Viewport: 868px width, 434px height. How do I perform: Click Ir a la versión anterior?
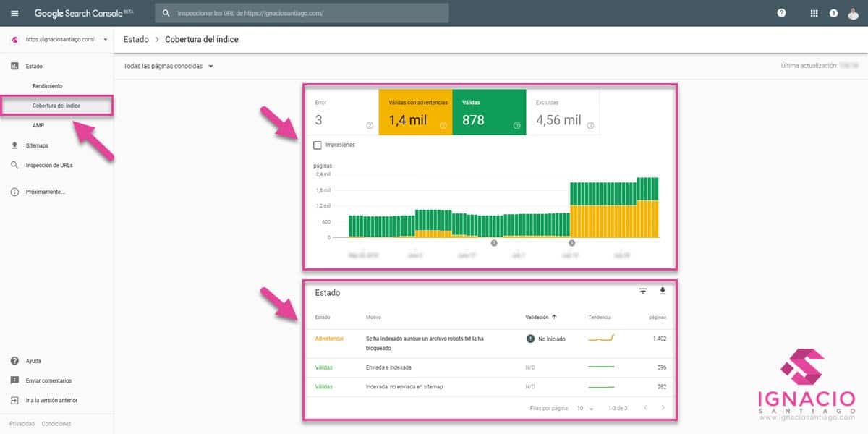point(51,399)
